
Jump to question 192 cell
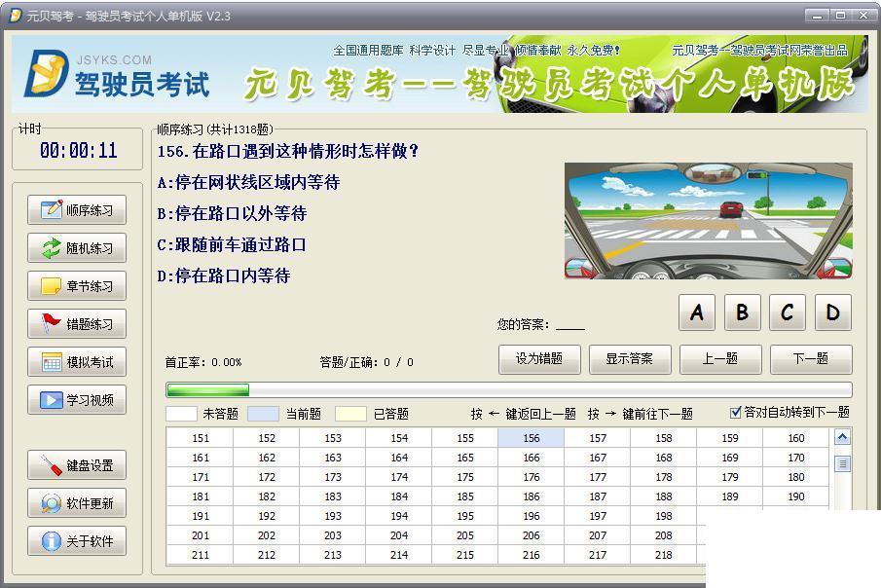(267, 516)
